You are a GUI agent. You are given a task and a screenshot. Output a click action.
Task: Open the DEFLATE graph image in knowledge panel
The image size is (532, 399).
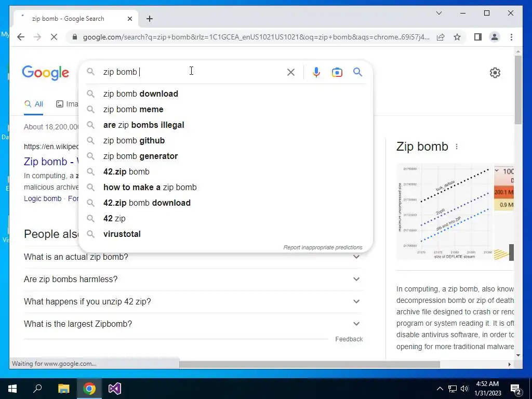445,212
